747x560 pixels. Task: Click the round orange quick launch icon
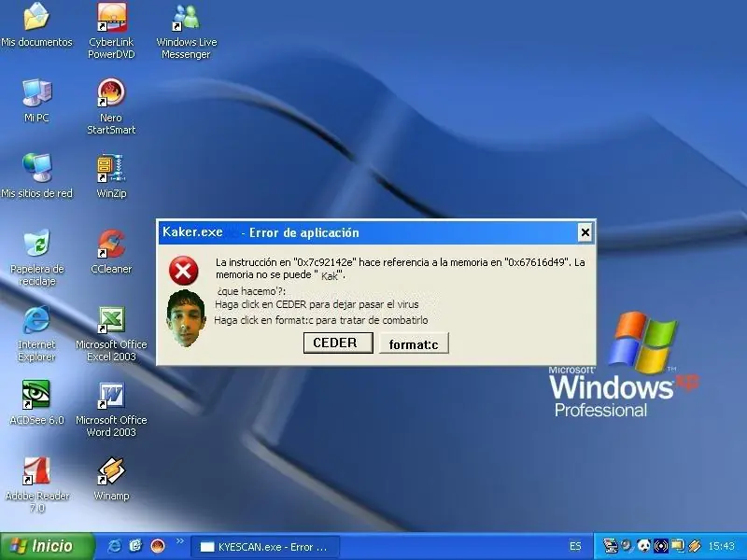coord(158,546)
